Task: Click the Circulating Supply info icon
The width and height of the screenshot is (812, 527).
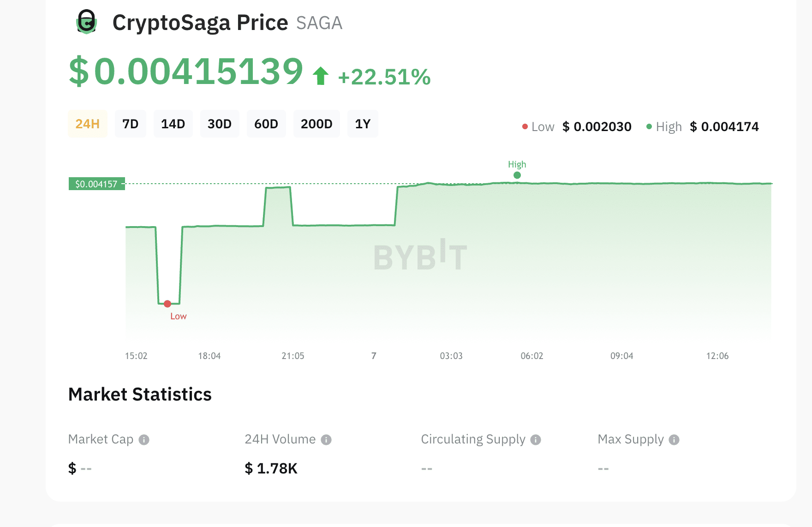Action: click(536, 440)
